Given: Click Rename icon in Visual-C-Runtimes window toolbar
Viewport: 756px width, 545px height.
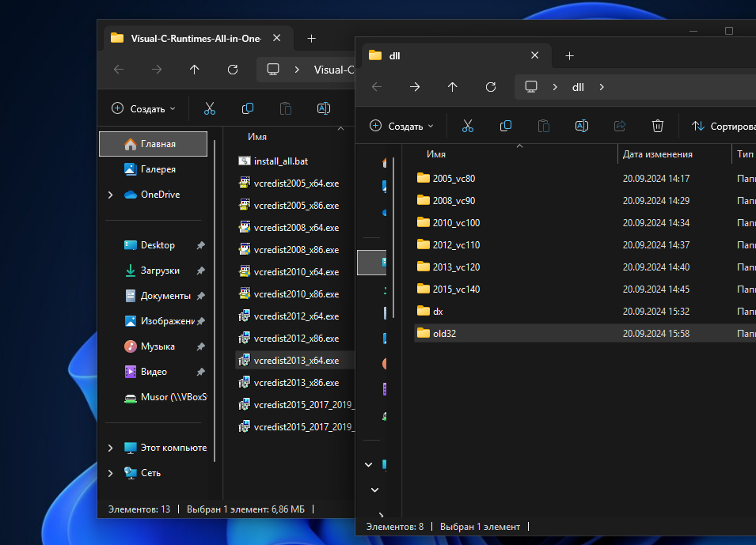Looking at the screenshot, I should point(324,109).
